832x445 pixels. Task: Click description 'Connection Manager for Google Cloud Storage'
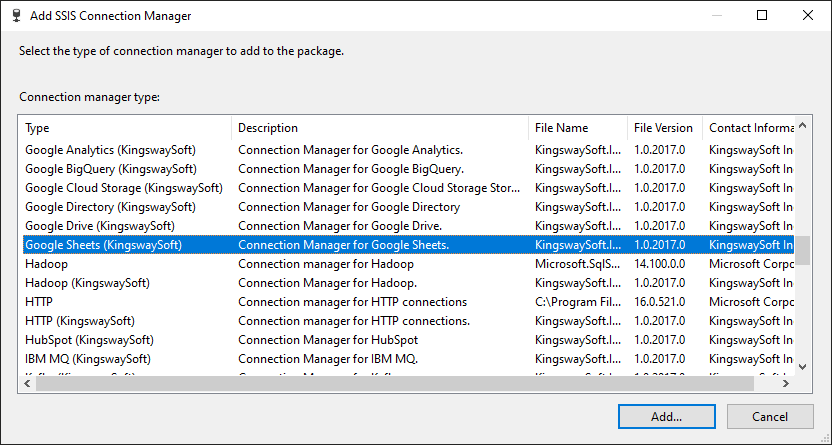click(379, 188)
